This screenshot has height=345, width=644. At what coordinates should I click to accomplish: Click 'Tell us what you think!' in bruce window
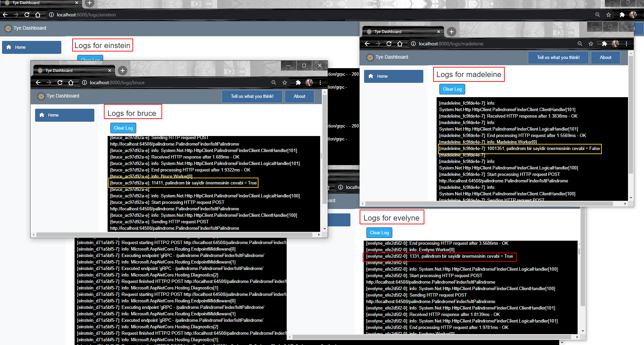point(252,96)
